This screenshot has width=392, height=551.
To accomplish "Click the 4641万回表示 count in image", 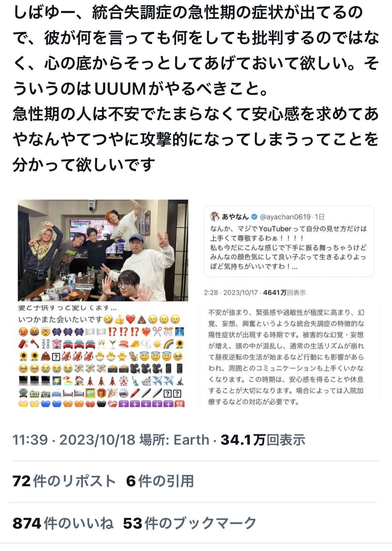I will (x=284, y=292).
